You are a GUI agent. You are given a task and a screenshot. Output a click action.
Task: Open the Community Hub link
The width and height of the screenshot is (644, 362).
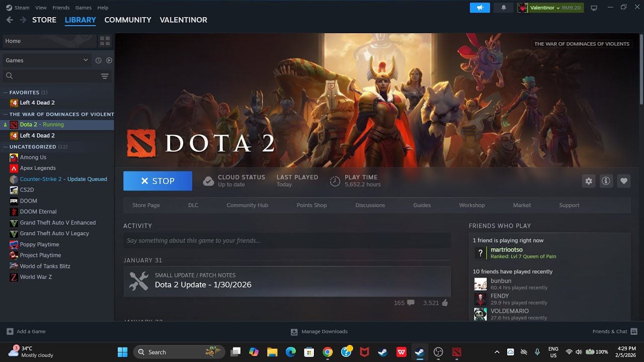coord(247,205)
